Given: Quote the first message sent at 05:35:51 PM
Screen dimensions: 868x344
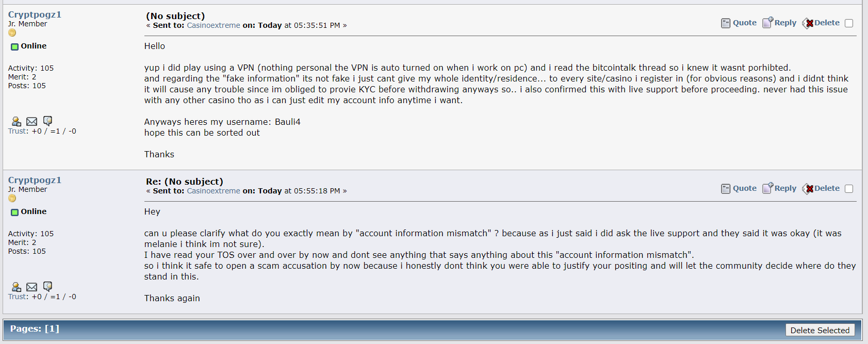Looking at the screenshot, I should pyautogui.click(x=739, y=23).
